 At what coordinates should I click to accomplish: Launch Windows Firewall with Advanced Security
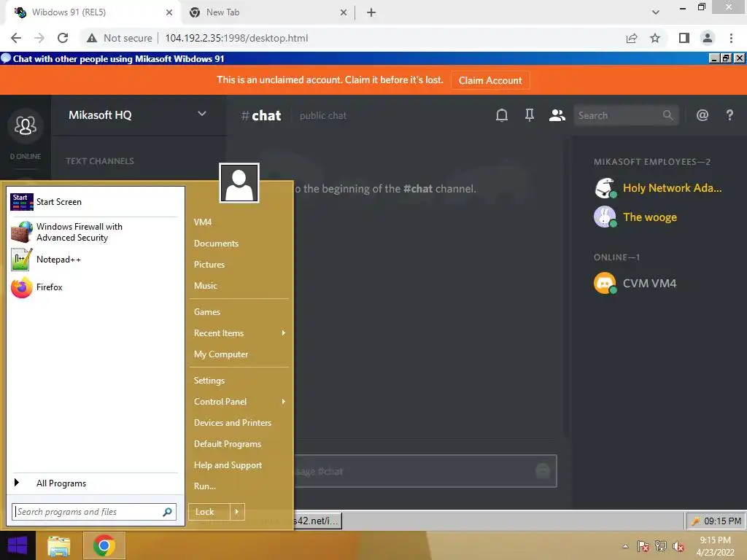click(94, 232)
